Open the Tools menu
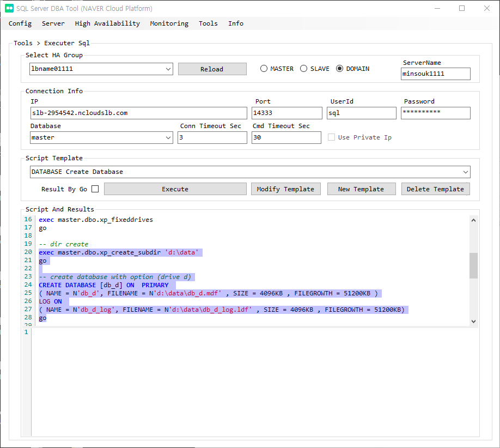Screen dimensions: 500x448 (208, 23)
